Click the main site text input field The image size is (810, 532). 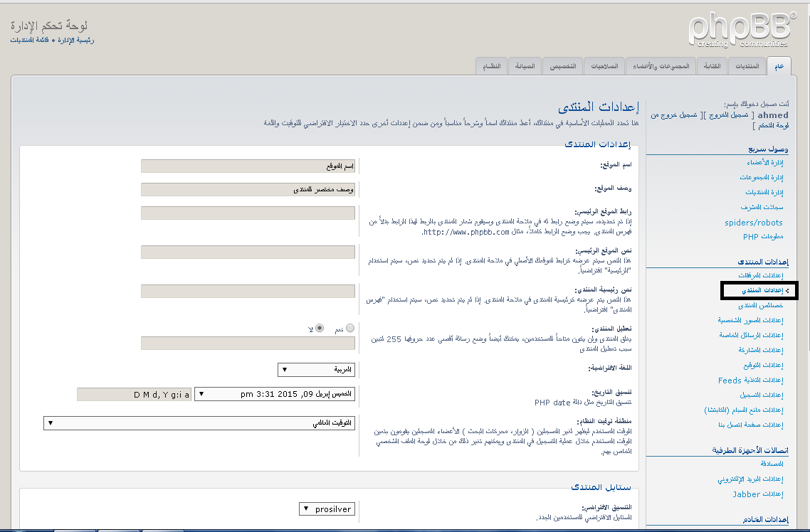point(248,252)
